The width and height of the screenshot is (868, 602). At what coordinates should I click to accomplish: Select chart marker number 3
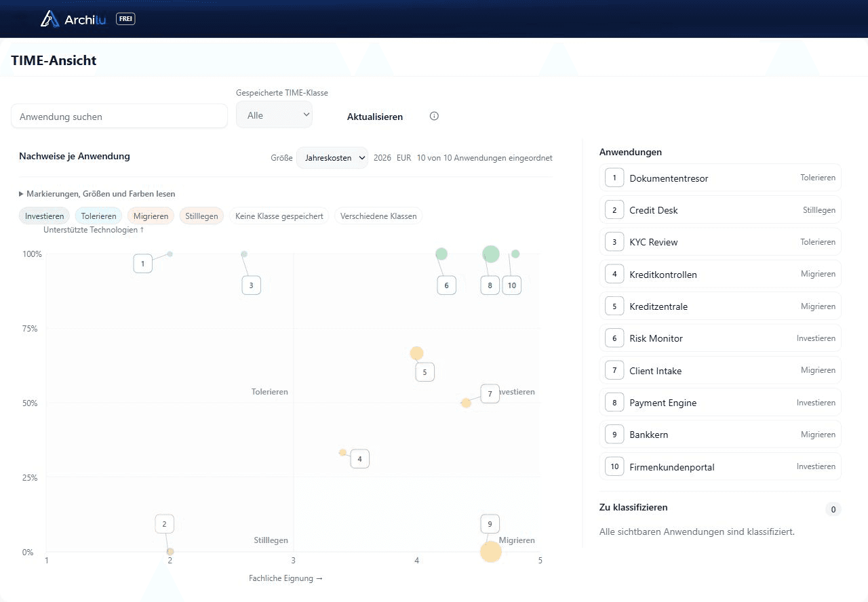251,285
